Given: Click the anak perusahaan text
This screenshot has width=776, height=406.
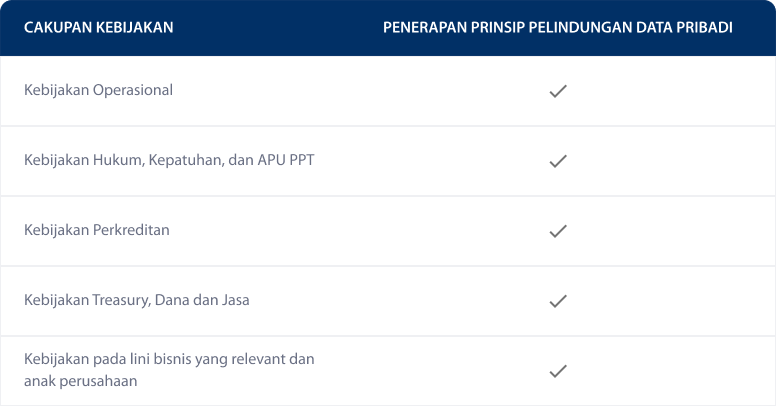Looking at the screenshot, I should click(80, 382).
